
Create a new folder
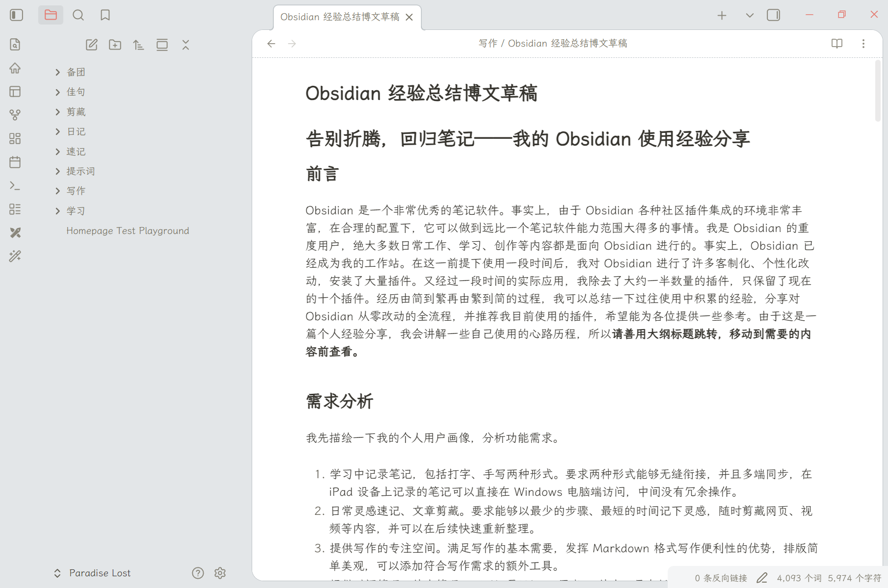point(115,45)
